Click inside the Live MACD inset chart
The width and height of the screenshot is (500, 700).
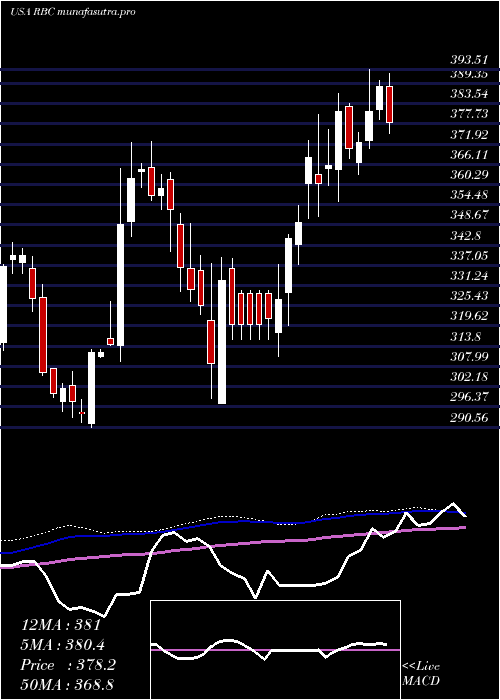pos(275,650)
